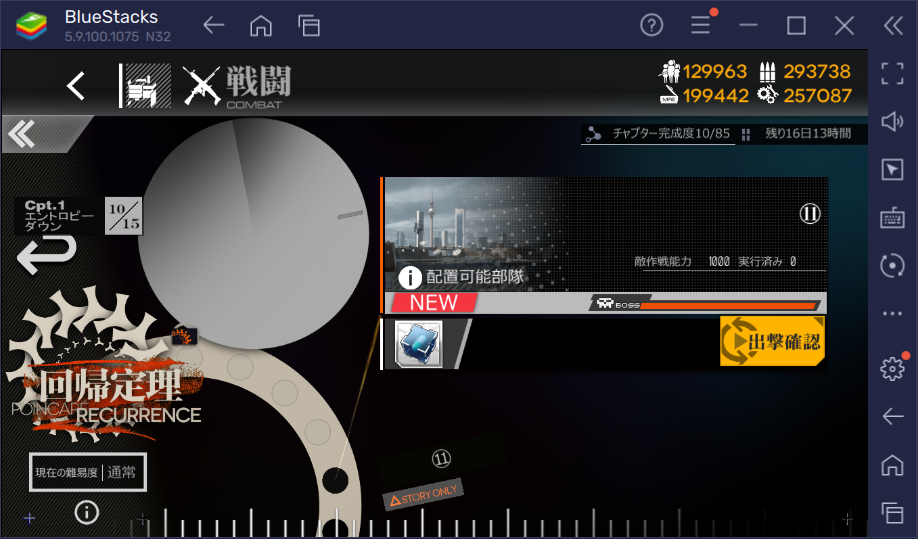Collapse BlueStacks sidebar with double chevron
The height and width of the screenshot is (539, 918).
892,25
